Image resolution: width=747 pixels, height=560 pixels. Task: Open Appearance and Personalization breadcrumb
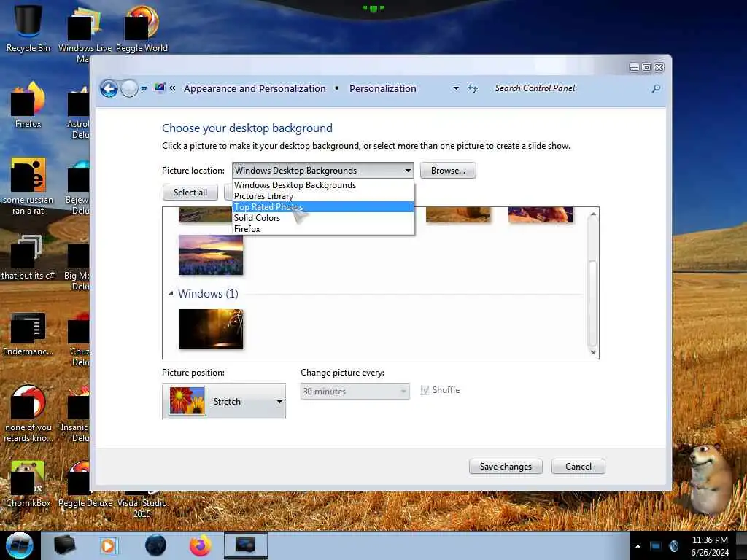255,88
